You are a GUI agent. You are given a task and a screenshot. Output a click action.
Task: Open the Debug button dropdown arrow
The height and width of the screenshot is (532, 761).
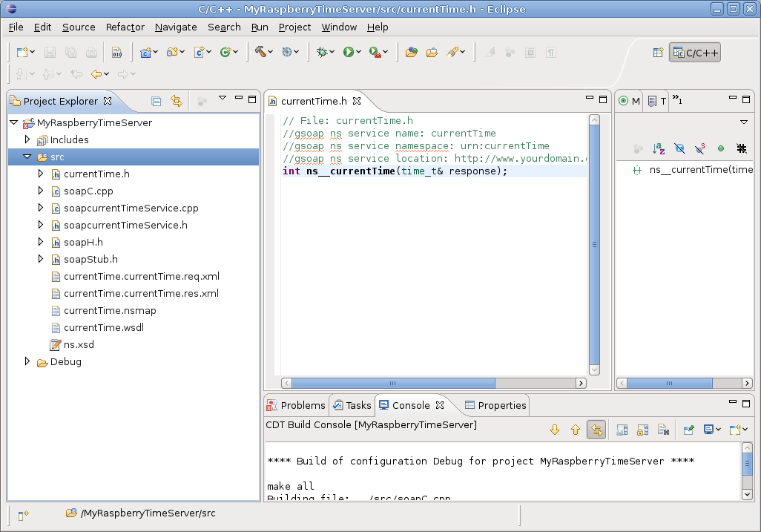click(332, 52)
